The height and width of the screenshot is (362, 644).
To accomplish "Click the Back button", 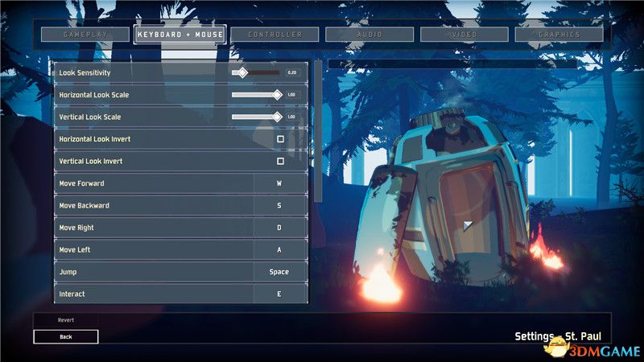I will pyautogui.click(x=66, y=337).
